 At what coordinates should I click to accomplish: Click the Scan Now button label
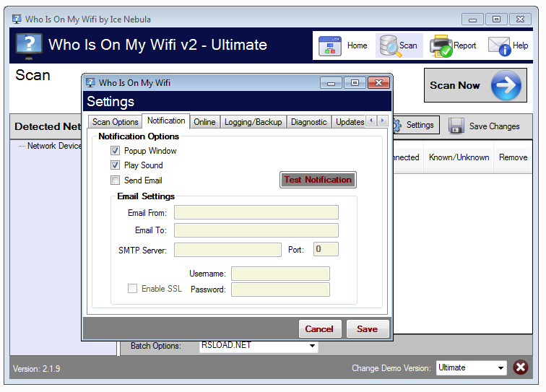point(455,85)
